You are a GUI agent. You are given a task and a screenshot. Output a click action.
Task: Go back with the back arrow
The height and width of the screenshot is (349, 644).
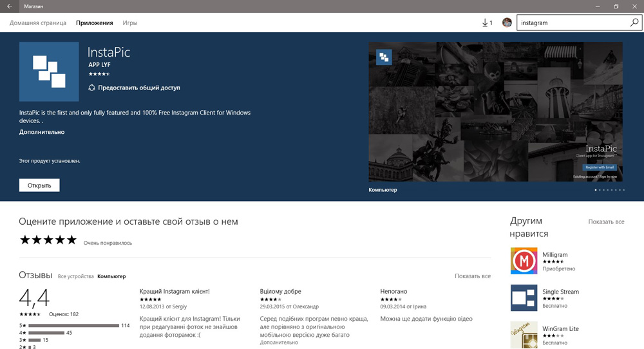click(x=10, y=6)
